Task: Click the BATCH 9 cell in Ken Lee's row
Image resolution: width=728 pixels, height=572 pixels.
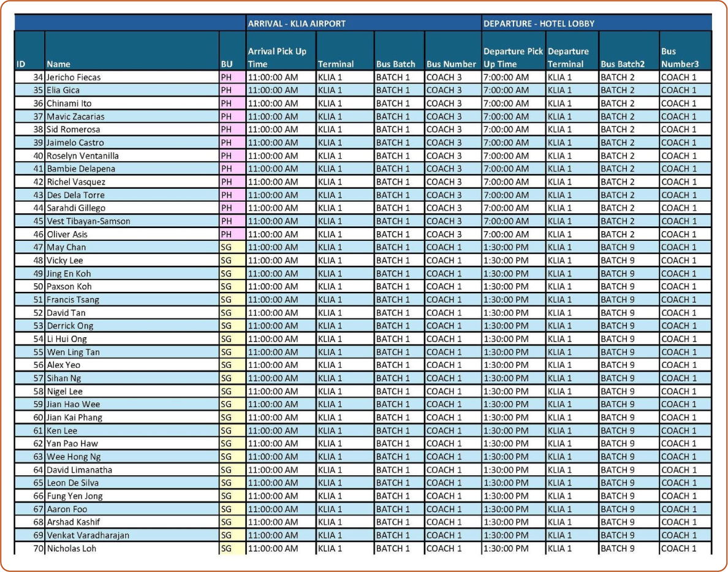Action: pyautogui.click(x=618, y=430)
